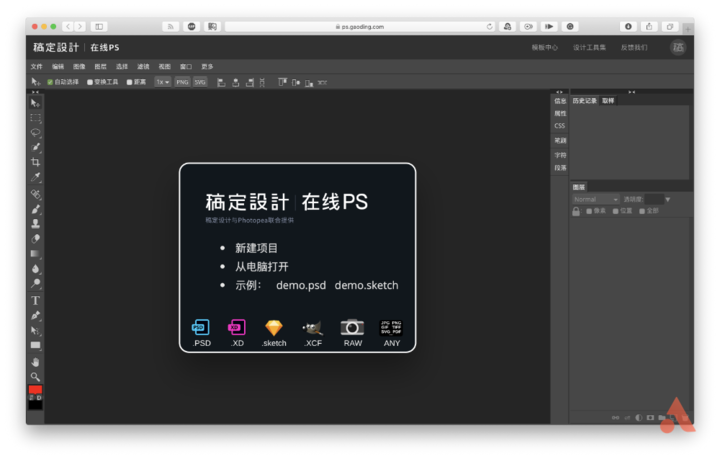Select the Crop tool

coord(35,162)
